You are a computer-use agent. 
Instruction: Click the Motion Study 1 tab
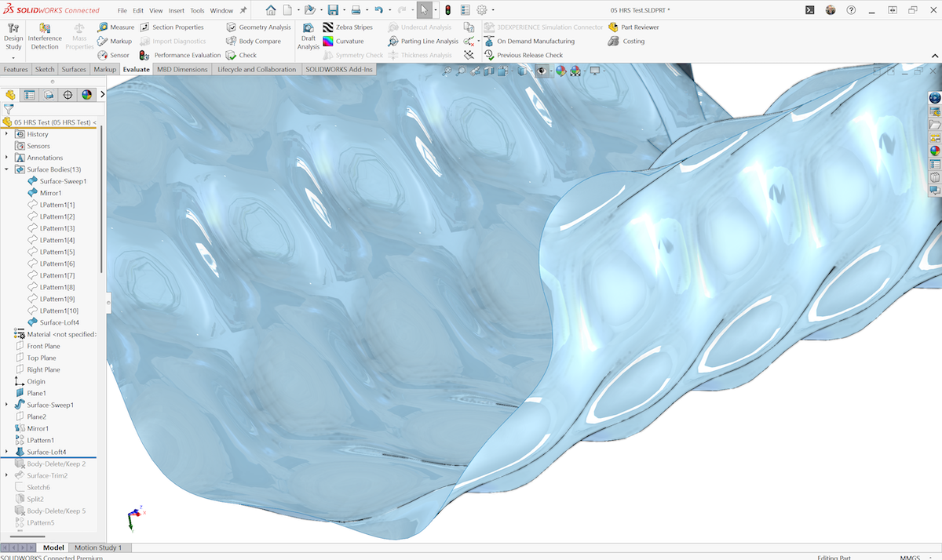98,547
